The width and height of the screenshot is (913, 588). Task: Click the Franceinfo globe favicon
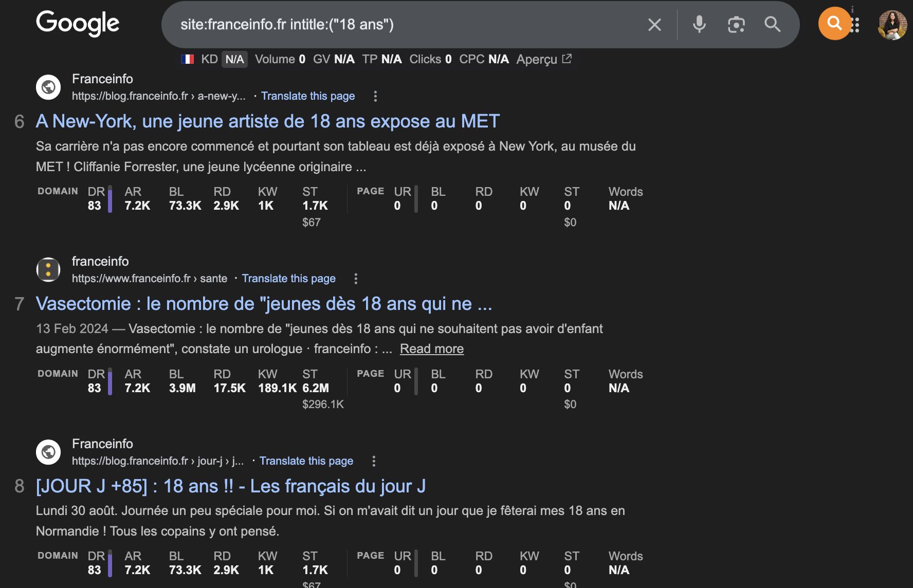pyautogui.click(x=48, y=87)
